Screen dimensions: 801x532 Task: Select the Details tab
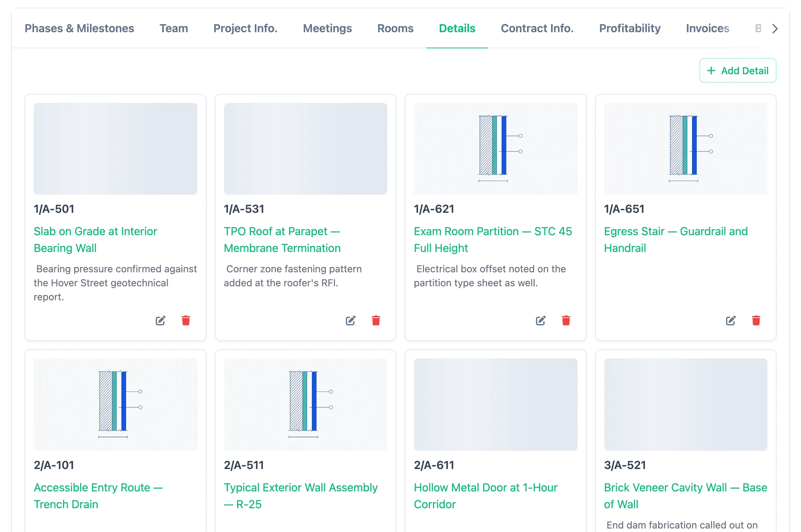coord(457,28)
